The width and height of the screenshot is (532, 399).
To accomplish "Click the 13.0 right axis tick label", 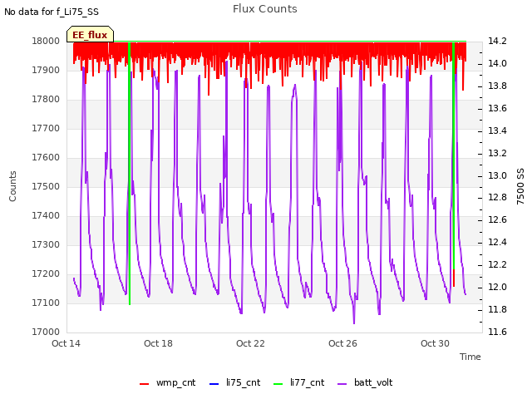I will point(497,175).
